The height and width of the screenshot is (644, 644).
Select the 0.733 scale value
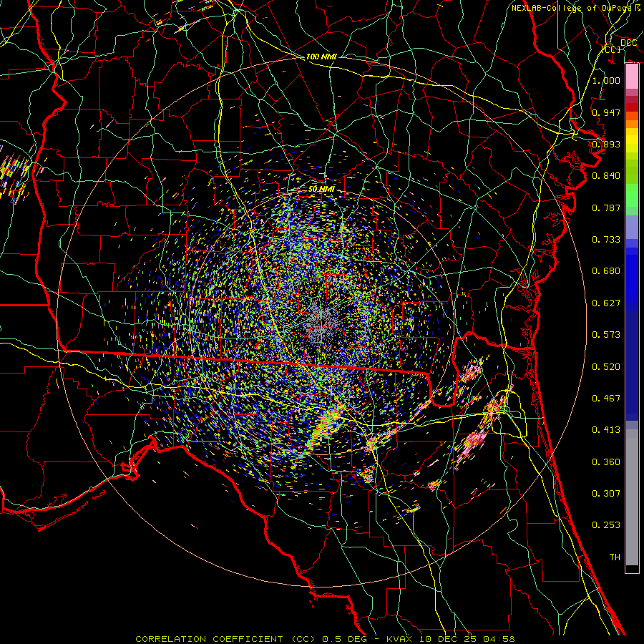[x=606, y=240]
